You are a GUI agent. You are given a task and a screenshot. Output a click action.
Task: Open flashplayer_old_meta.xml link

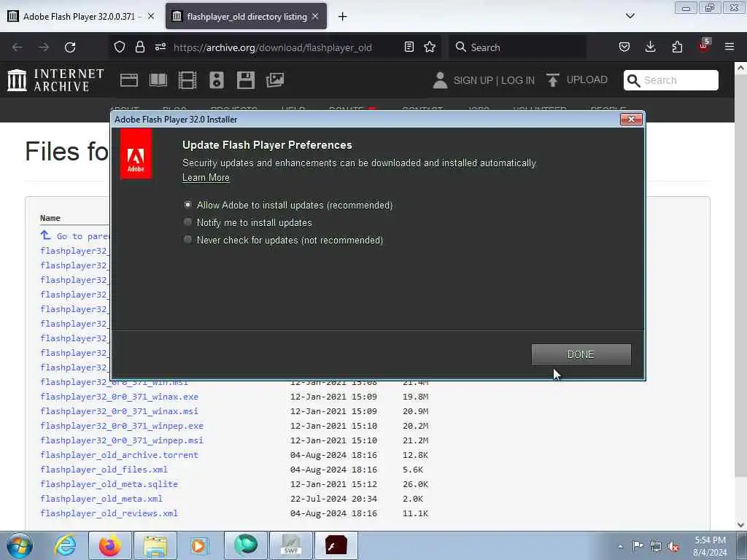(x=101, y=499)
